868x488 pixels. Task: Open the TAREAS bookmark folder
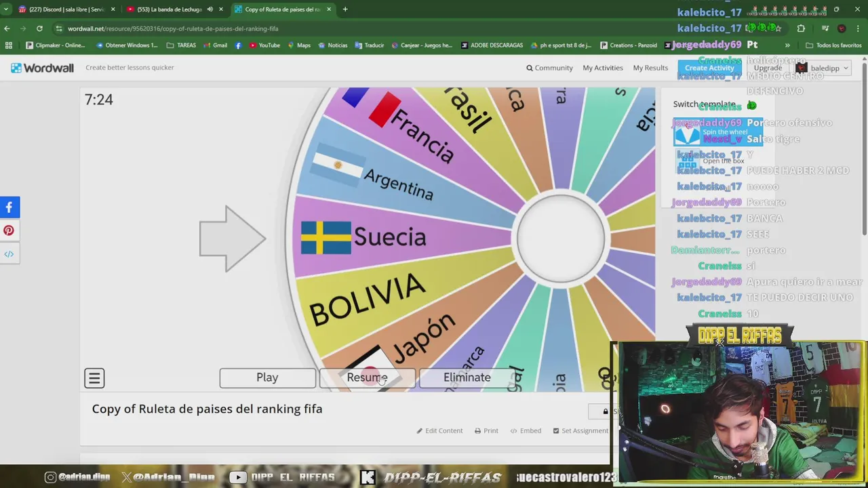(x=181, y=45)
